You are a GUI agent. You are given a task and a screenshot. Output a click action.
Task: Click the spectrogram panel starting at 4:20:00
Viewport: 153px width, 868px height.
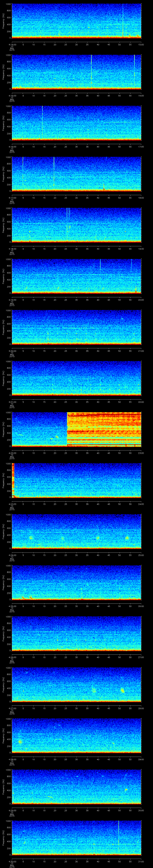pyautogui.click(x=76, y=327)
